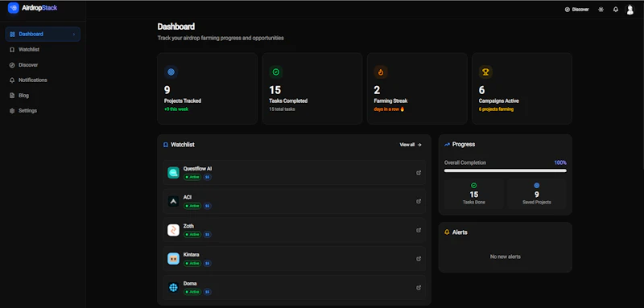
Task: Click the Settings gear icon in sidebar
Action: 12,111
